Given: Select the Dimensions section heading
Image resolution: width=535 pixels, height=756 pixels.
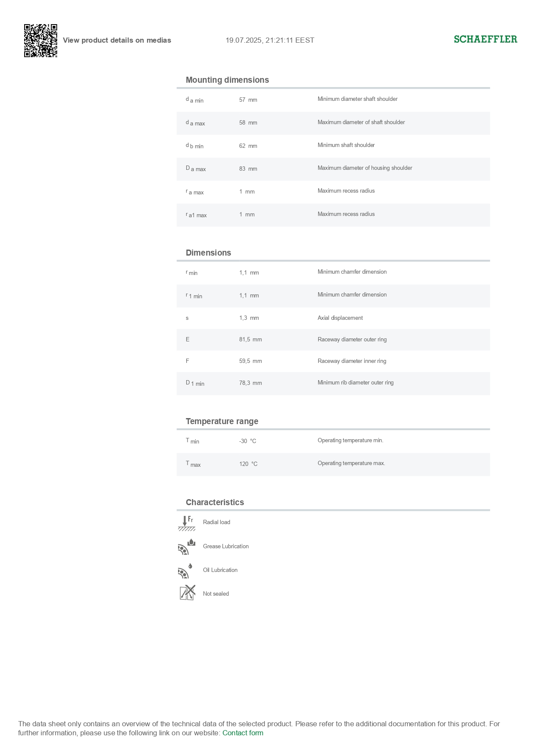Looking at the screenshot, I should pyautogui.click(x=208, y=253).
